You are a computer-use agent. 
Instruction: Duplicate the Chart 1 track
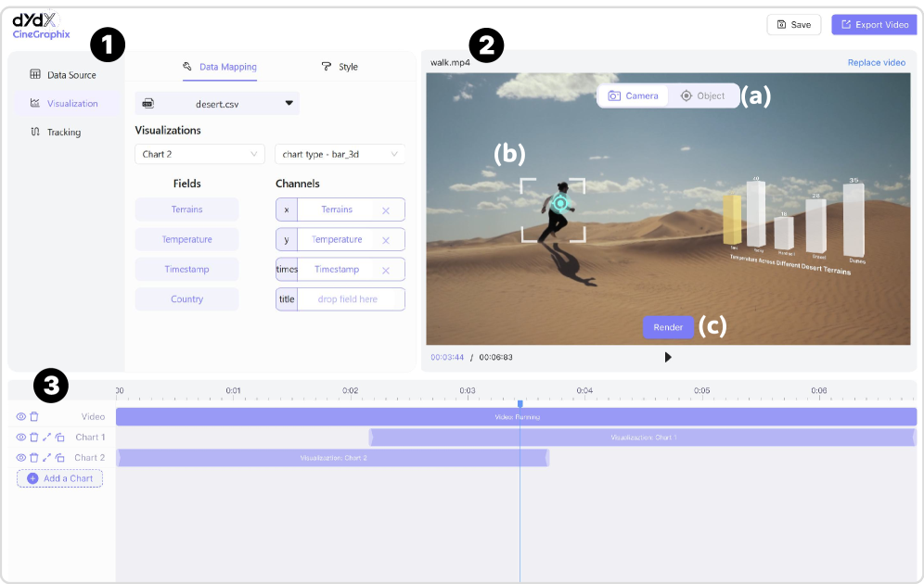58,438
